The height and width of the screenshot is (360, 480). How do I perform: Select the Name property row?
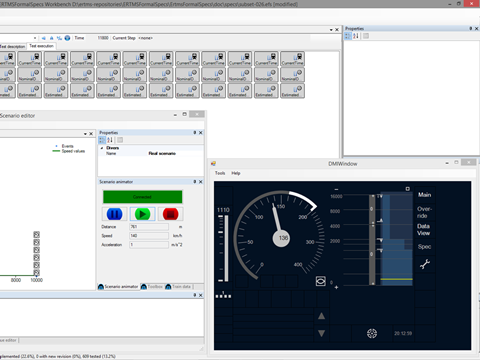coord(151,153)
